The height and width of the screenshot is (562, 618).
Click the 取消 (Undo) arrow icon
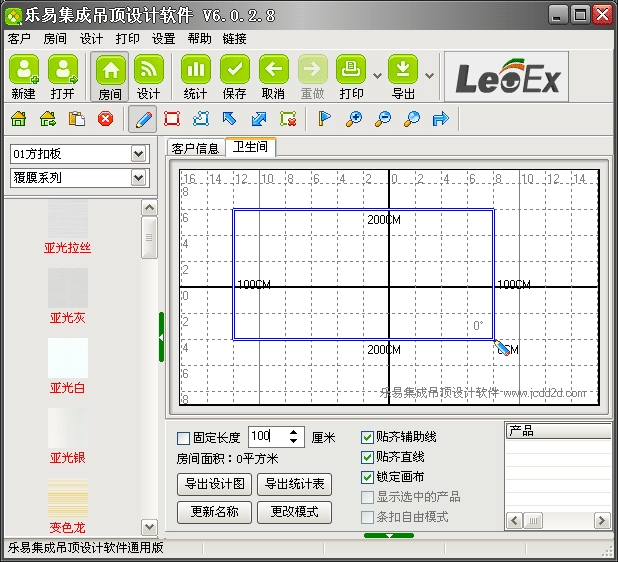[274, 71]
